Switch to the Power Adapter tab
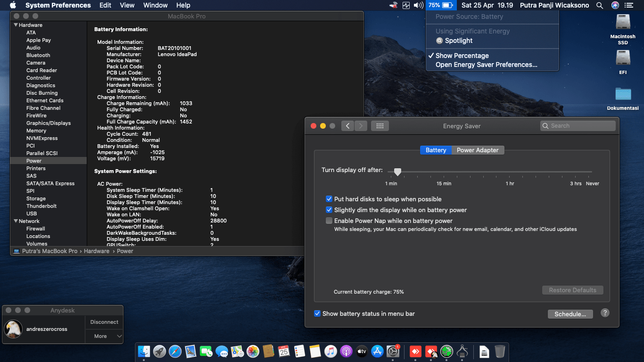The image size is (644, 362). click(x=478, y=150)
